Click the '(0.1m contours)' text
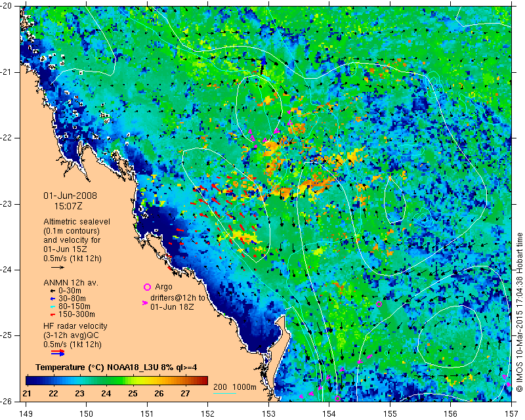The width and height of the screenshot is (525, 420). coord(72,231)
